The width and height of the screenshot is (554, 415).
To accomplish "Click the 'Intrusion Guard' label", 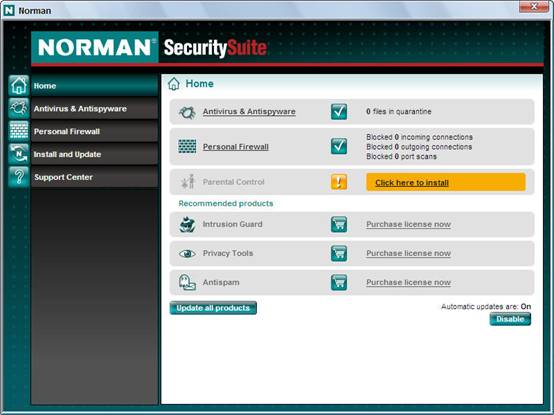I will (x=232, y=224).
